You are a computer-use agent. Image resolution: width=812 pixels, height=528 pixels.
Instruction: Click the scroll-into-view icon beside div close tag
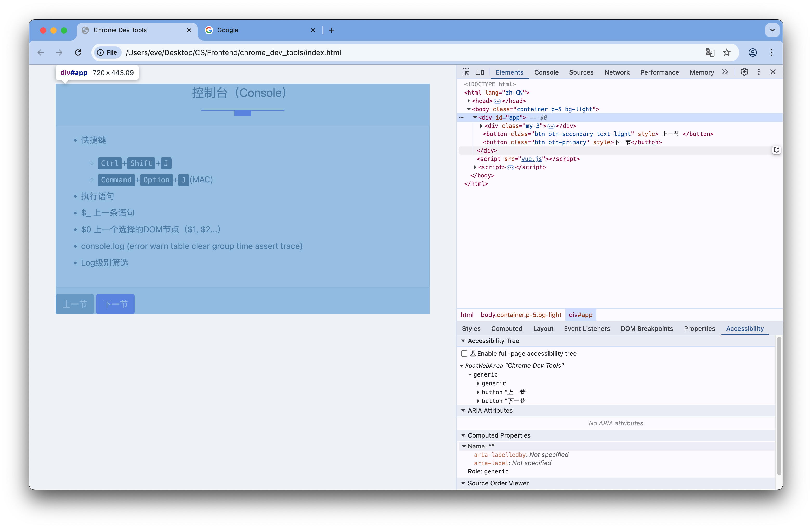tap(776, 150)
